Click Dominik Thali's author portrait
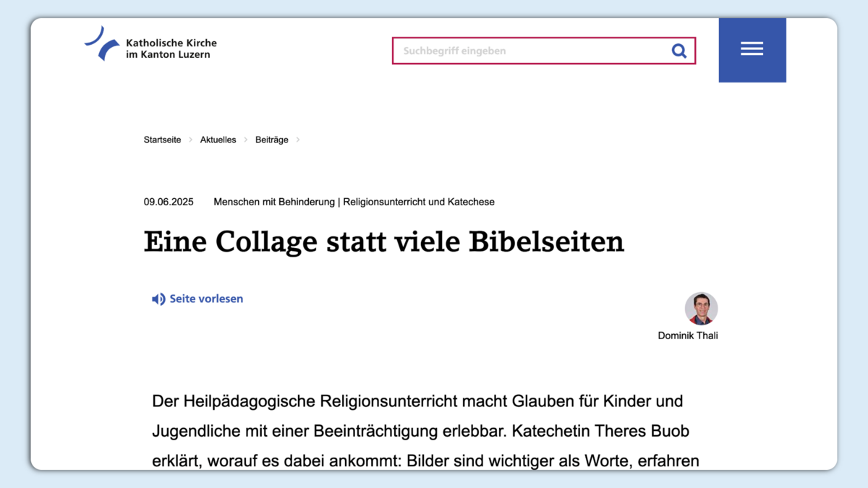This screenshot has height=488, width=868. tap(701, 309)
